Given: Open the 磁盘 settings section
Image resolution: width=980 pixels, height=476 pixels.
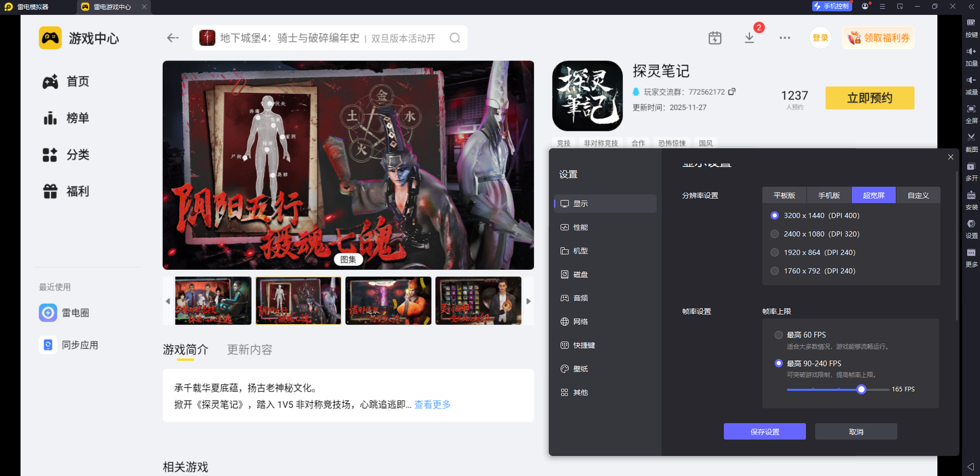Looking at the screenshot, I should 605,274.
